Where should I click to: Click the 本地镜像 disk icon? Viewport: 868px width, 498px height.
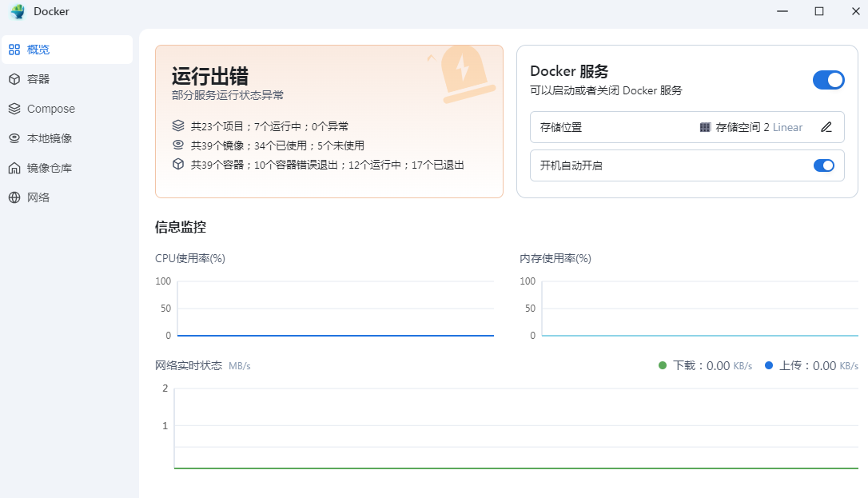pyautogui.click(x=14, y=138)
